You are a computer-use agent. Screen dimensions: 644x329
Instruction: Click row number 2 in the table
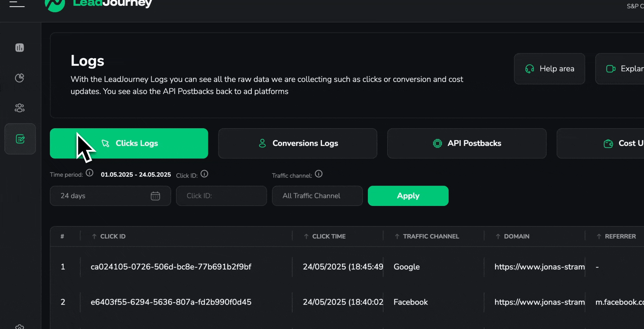(x=63, y=302)
